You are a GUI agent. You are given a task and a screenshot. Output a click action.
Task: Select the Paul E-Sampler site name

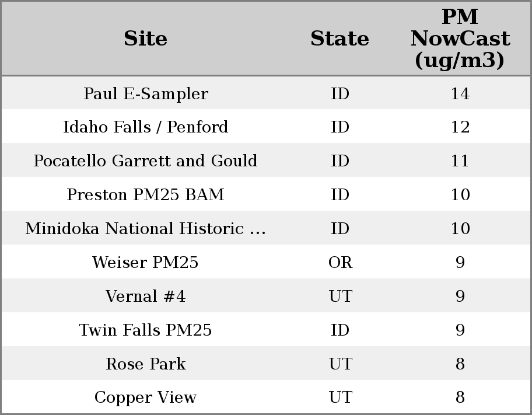(x=145, y=94)
